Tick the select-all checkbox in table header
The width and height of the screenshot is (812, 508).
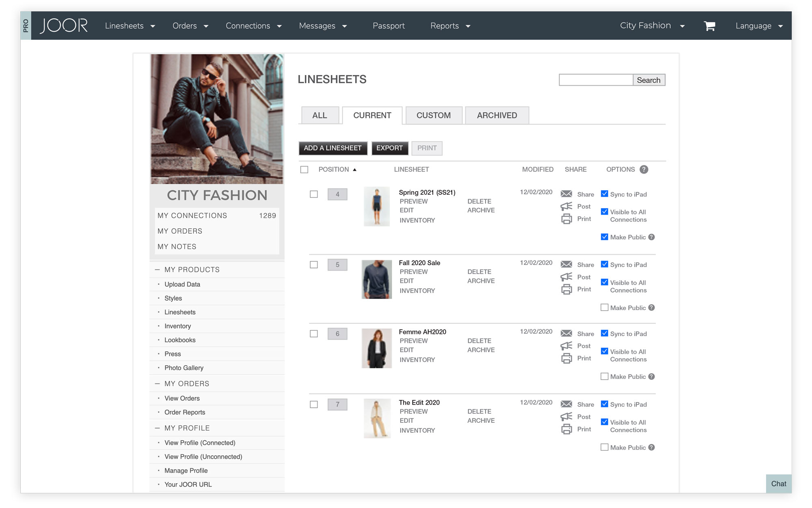(x=304, y=170)
